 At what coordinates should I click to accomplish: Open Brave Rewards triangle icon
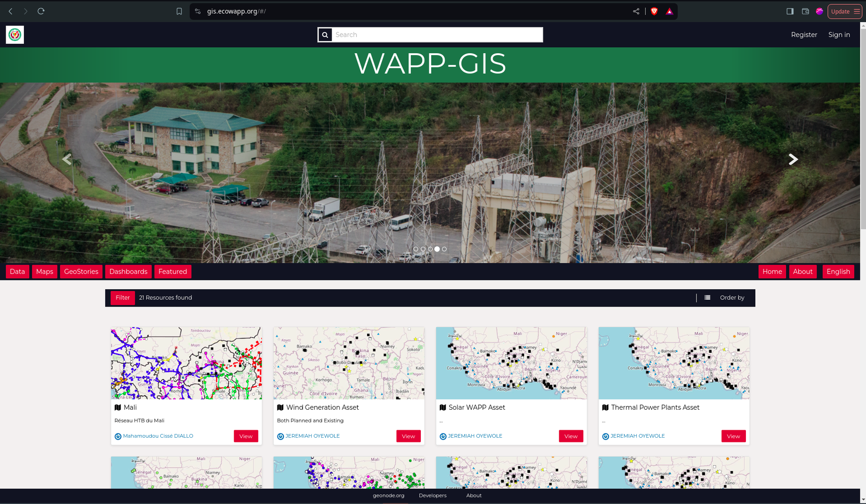(669, 11)
